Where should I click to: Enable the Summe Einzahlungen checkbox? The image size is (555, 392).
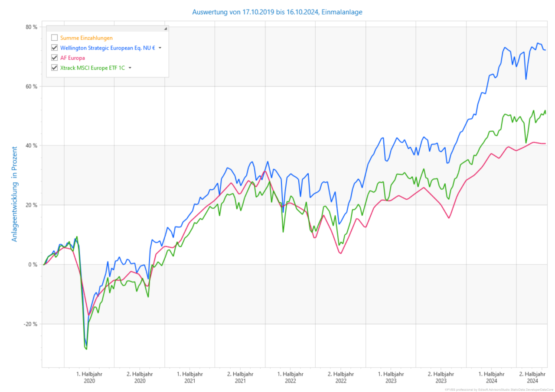point(55,38)
